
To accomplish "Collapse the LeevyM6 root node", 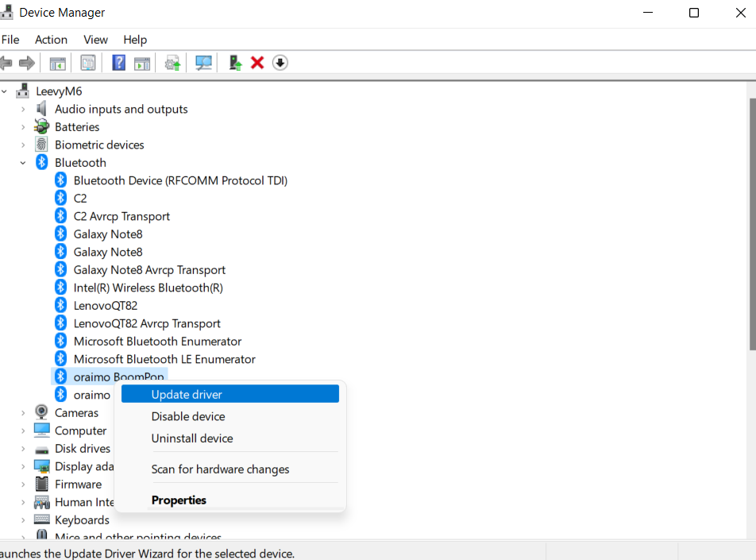I will click(4, 91).
